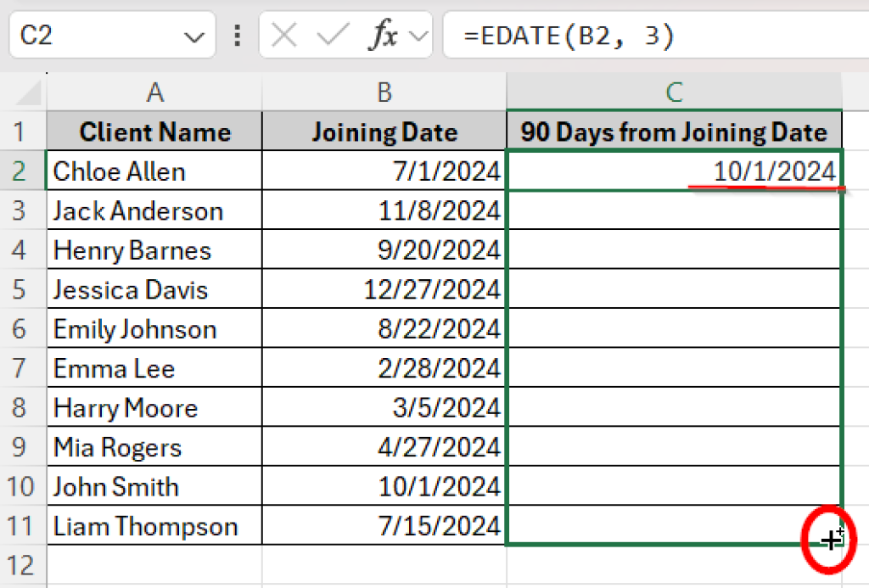This screenshot has height=588, width=869.
Task: Open the Name Box dropdown arrow
Action: click(195, 35)
